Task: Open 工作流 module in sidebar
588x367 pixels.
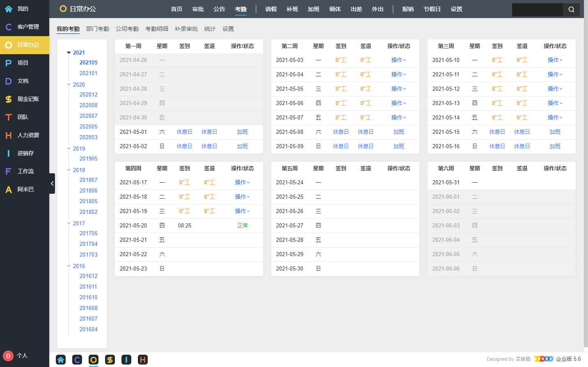Action: pos(25,171)
